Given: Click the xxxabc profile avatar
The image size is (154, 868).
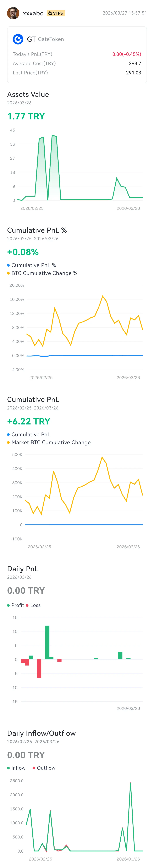Looking at the screenshot, I should [13, 13].
